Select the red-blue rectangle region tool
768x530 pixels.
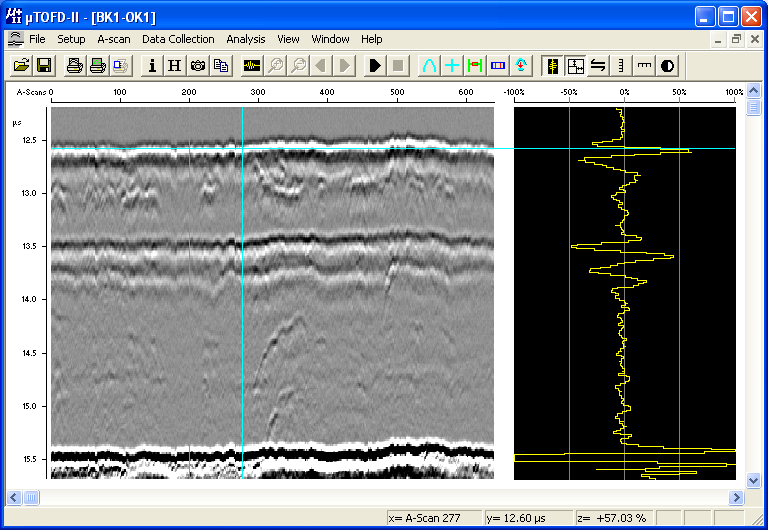(x=498, y=66)
